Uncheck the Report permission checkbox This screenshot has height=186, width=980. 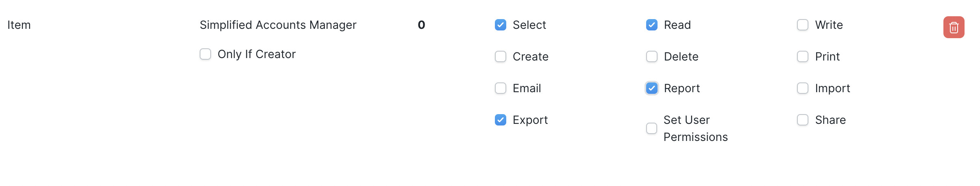coord(652,88)
